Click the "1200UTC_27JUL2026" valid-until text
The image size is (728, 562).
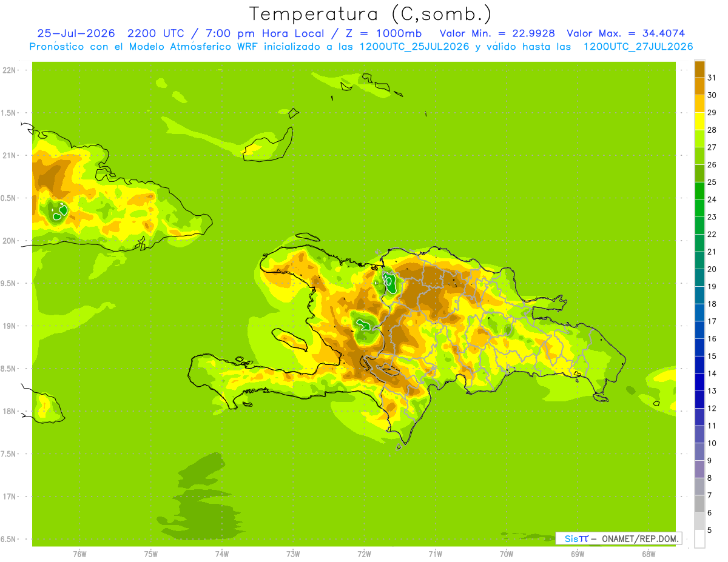(x=638, y=47)
